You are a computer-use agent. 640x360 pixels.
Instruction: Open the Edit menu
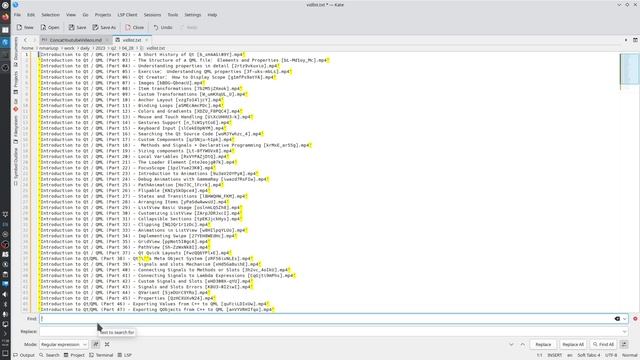point(31,15)
